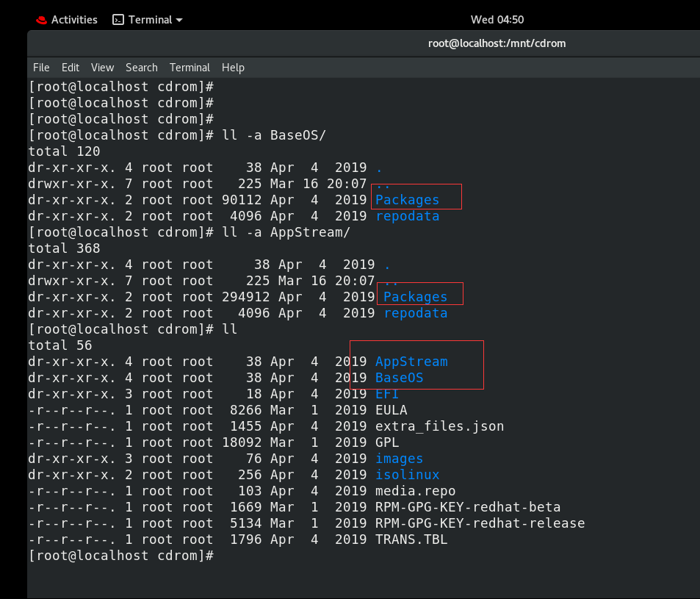Click the window title root@localhost:/mnt/cdrom

point(497,43)
